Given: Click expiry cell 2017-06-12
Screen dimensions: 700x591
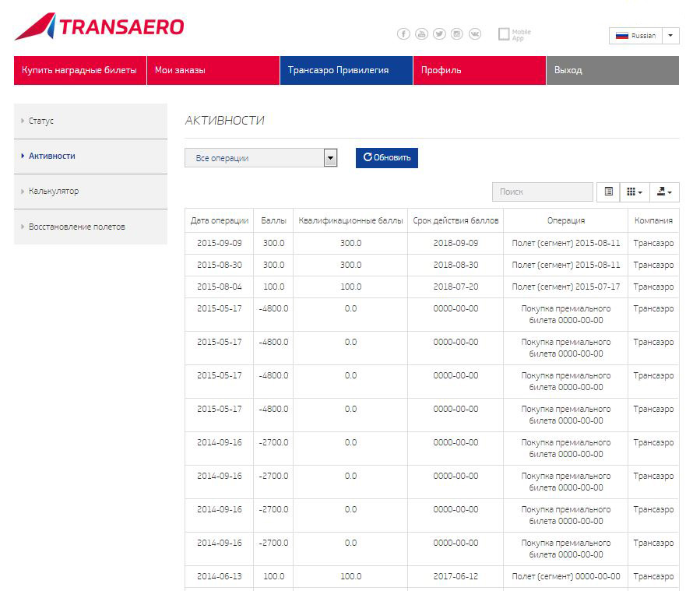Looking at the screenshot, I should [x=456, y=577].
